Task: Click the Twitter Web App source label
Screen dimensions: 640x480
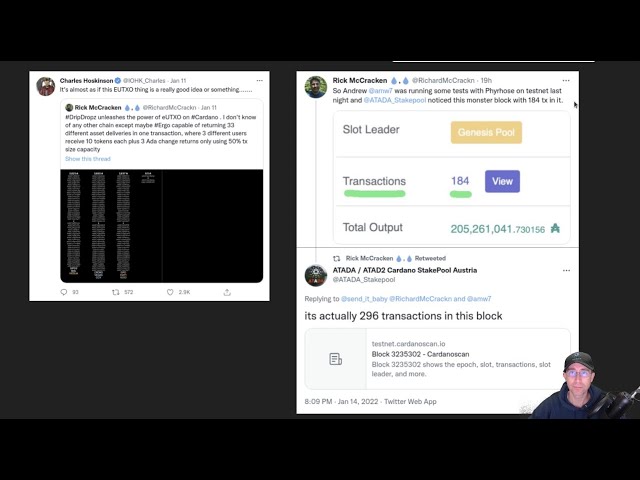Action: pyautogui.click(x=410, y=402)
